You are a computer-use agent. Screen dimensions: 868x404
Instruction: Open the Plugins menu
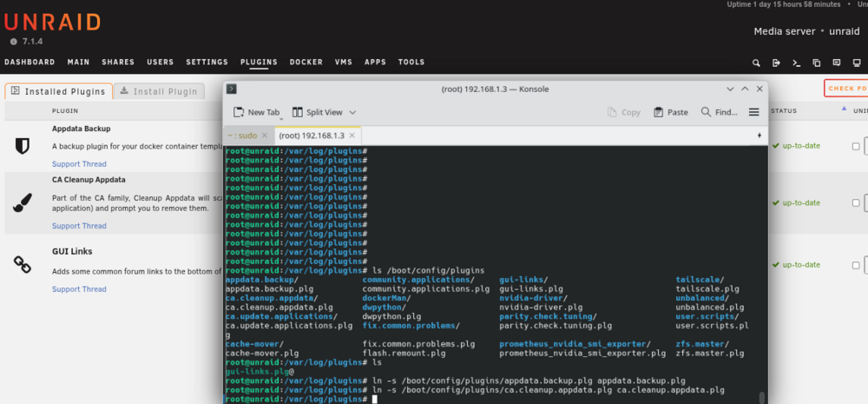point(259,62)
